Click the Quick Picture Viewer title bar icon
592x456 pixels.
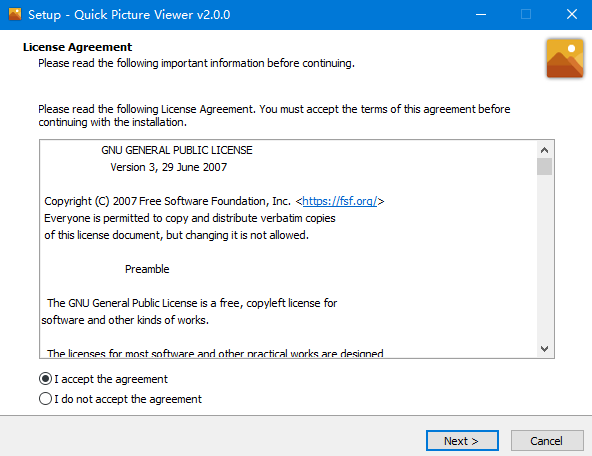pyautogui.click(x=15, y=14)
